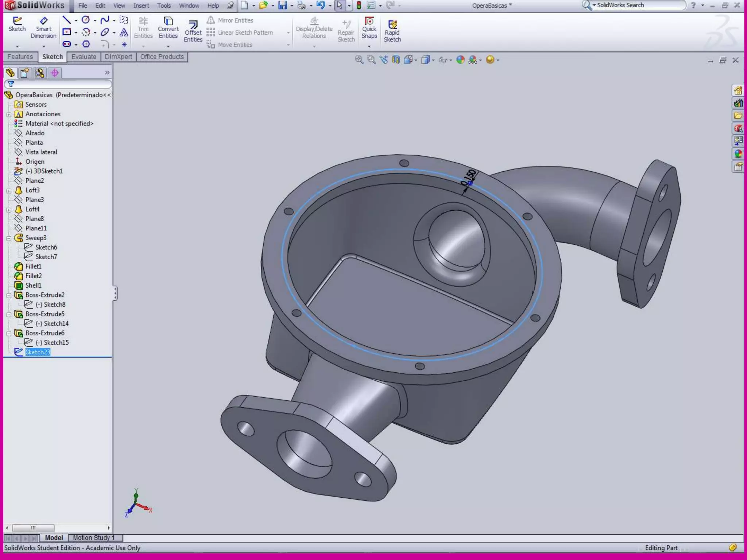747x560 pixels.
Task: Switch to the Evaluate tab
Action: (x=84, y=57)
